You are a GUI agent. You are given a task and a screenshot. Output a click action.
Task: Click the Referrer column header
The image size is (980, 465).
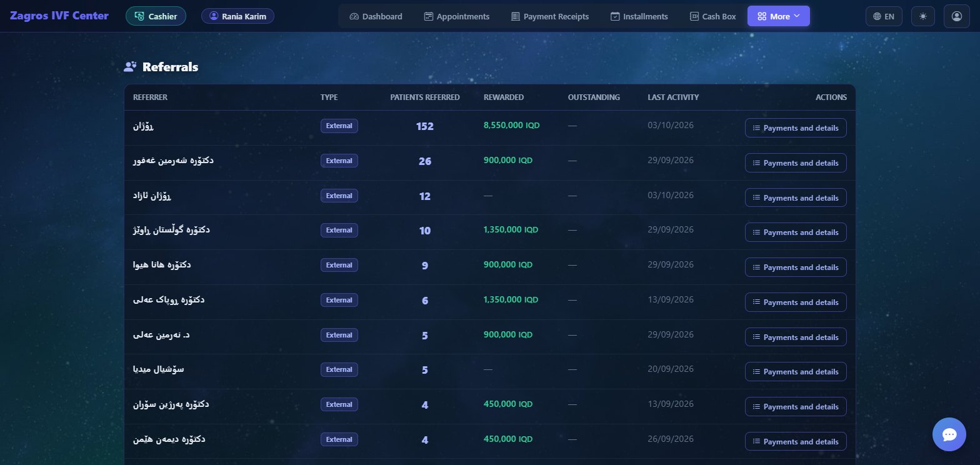(150, 97)
